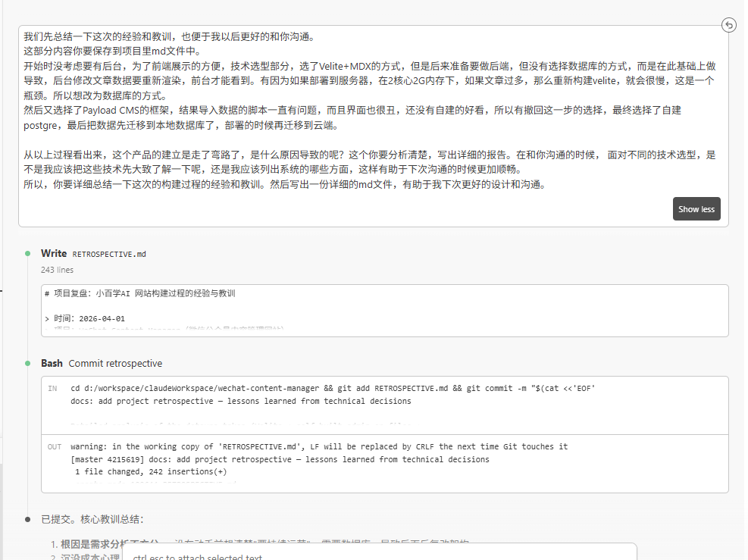Click the Bash tool heading
Image resolution: width=748 pixels, height=560 pixels.
52,363
